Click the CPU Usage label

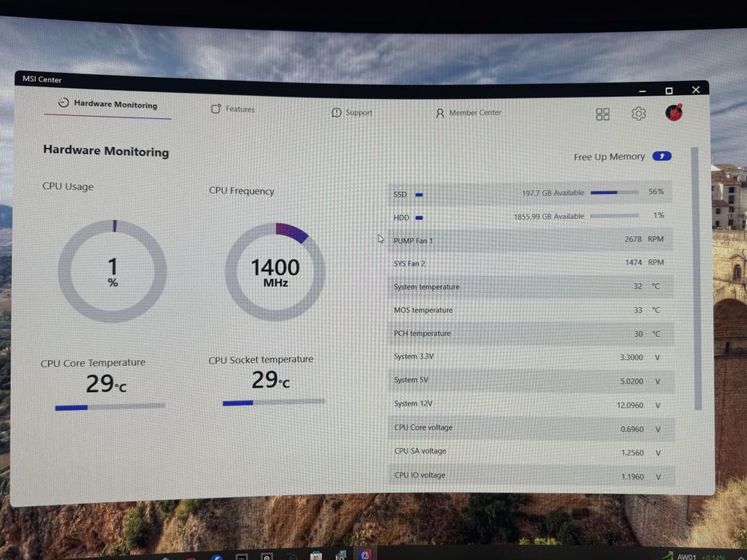(67, 186)
